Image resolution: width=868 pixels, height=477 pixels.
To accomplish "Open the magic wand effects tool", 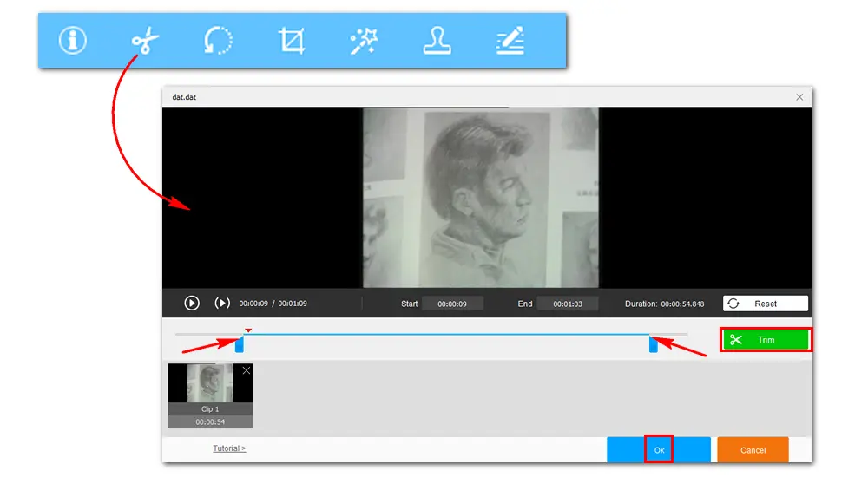I will [364, 41].
